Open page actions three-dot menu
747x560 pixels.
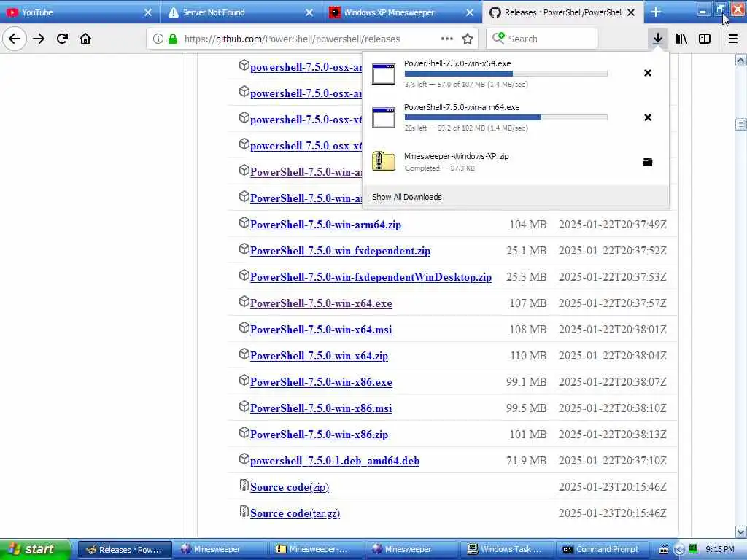point(447,39)
